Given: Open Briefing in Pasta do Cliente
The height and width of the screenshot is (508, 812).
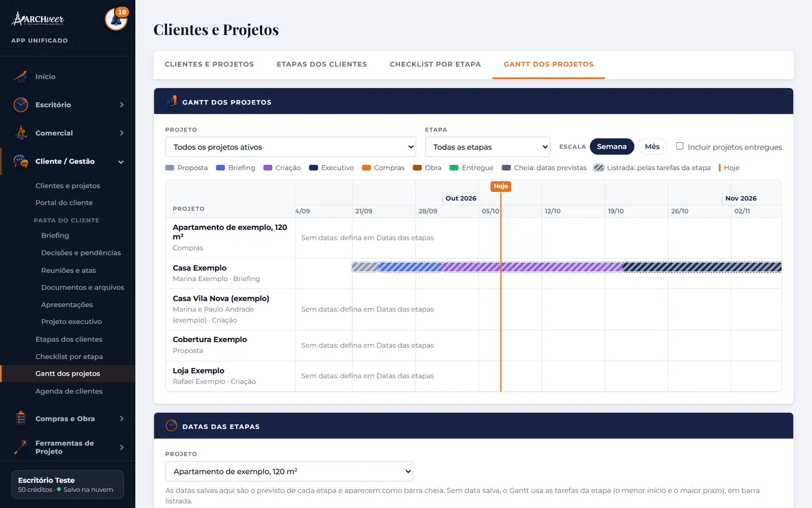Looking at the screenshot, I should (55, 236).
